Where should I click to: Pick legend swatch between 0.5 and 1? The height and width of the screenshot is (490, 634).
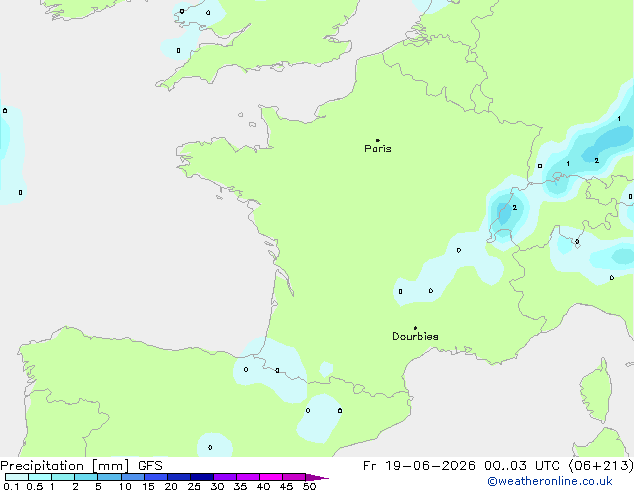tap(40, 477)
